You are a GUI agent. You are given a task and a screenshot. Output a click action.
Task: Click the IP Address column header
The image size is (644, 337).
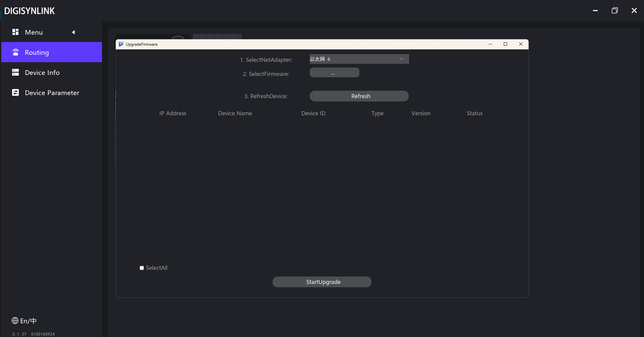pyautogui.click(x=173, y=113)
